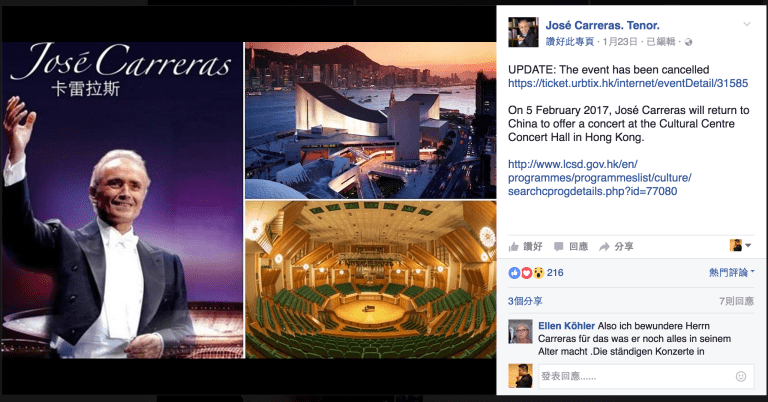Click the blue like reaction icon
Image resolution: width=768 pixels, height=402 pixels.
pyautogui.click(x=514, y=273)
